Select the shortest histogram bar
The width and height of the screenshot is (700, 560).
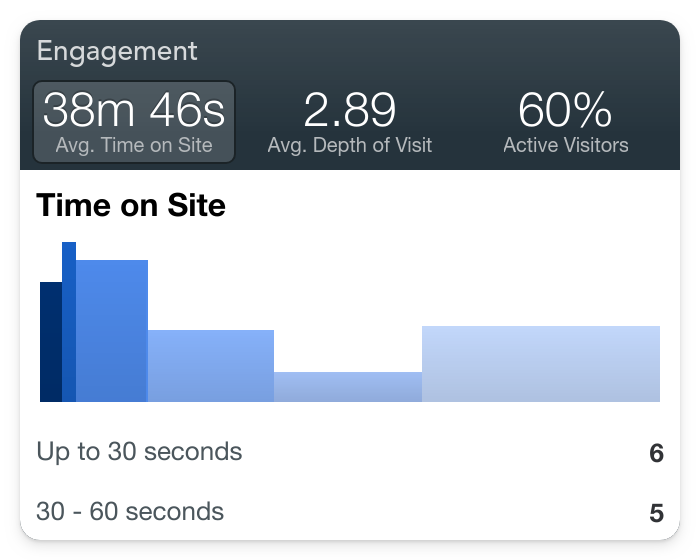(348, 387)
